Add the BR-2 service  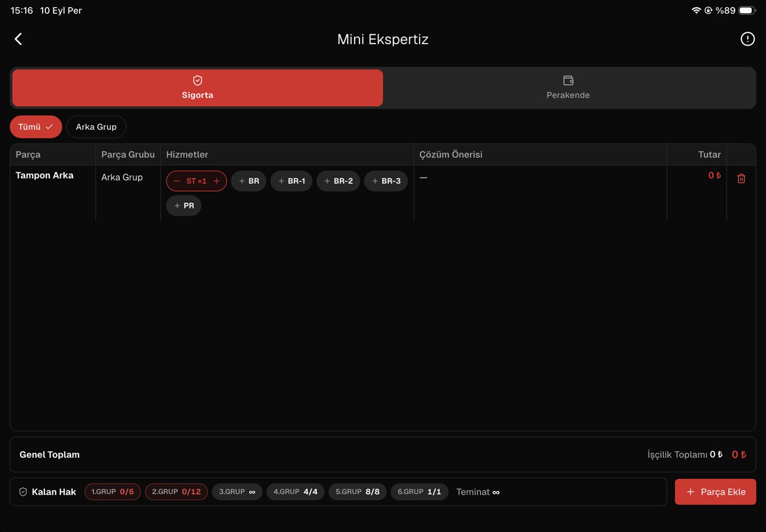[x=338, y=181]
